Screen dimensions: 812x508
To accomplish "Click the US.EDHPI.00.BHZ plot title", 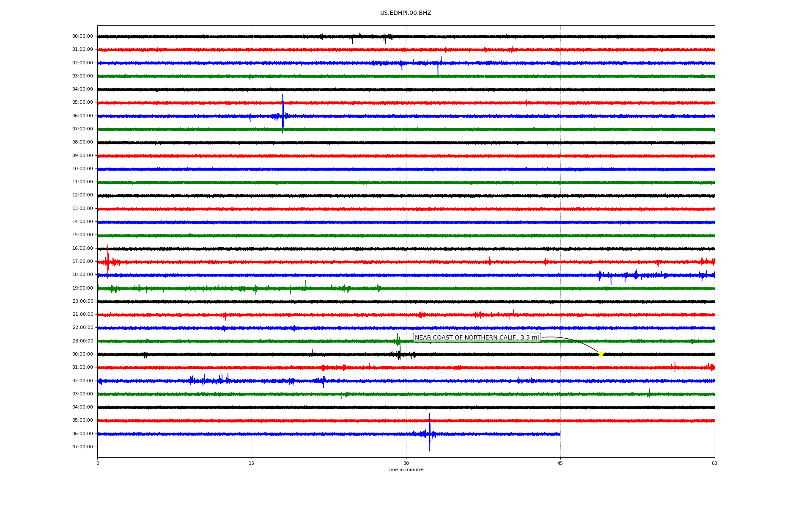I will pos(406,13).
